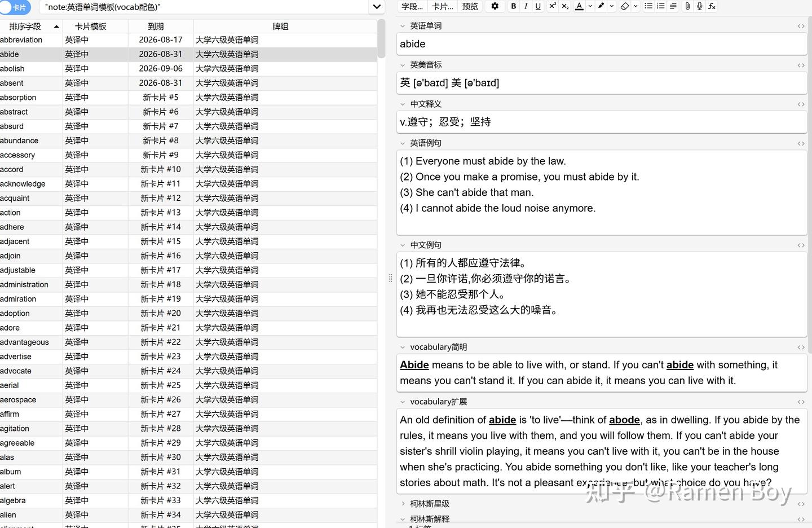Select the abolish card row
The height and width of the screenshot is (528, 812).
tap(188, 69)
